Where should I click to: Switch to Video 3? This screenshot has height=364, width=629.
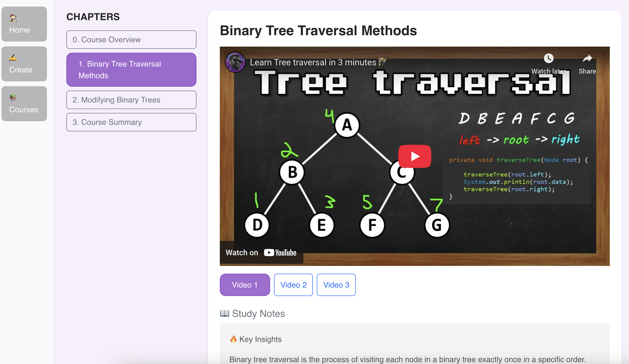pyautogui.click(x=336, y=285)
